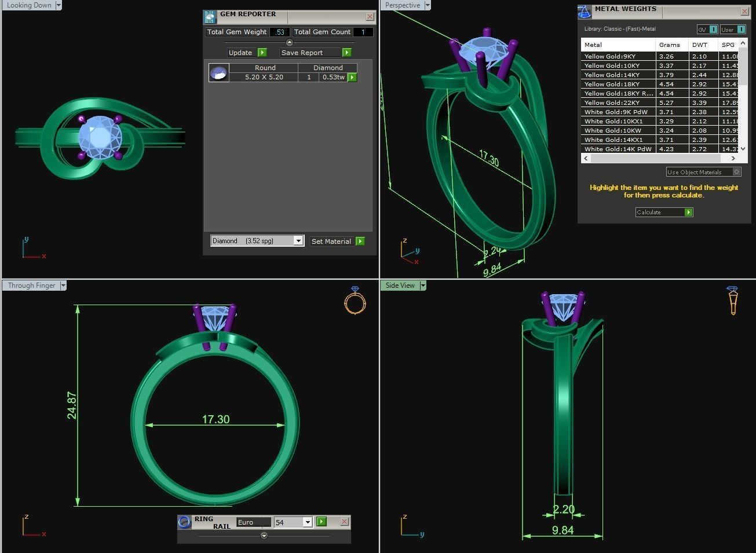Image resolution: width=756 pixels, height=553 pixels.
Task: Close the Metal Weights panel
Action: [x=744, y=12]
